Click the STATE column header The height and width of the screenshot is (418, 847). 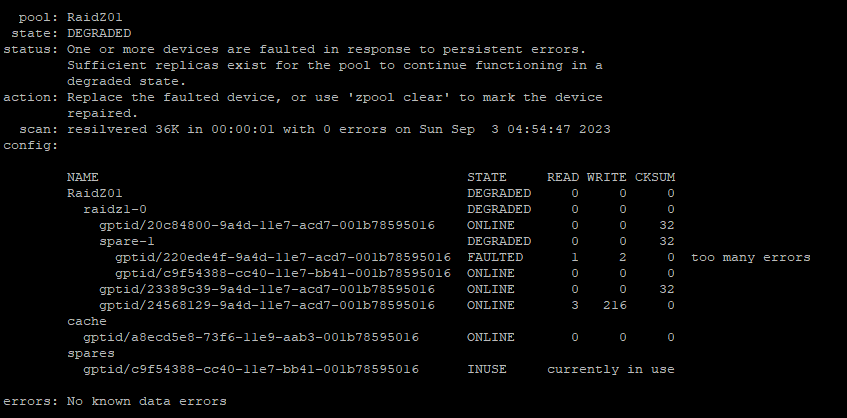487,177
